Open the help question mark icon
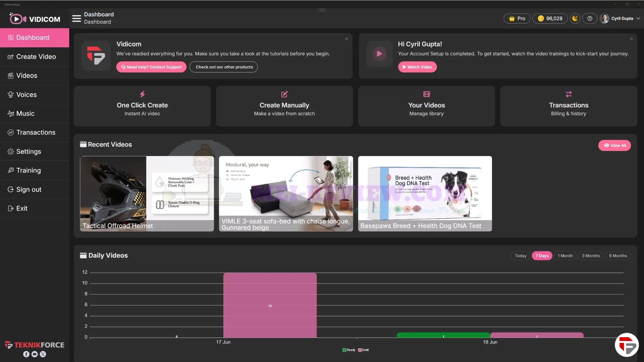This screenshot has width=644, height=362. [590, 18]
